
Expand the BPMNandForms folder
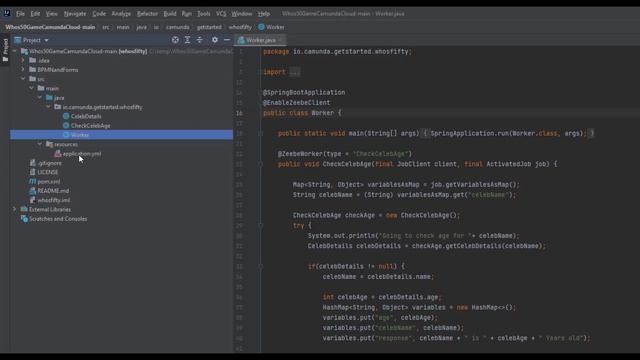(x=23, y=70)
